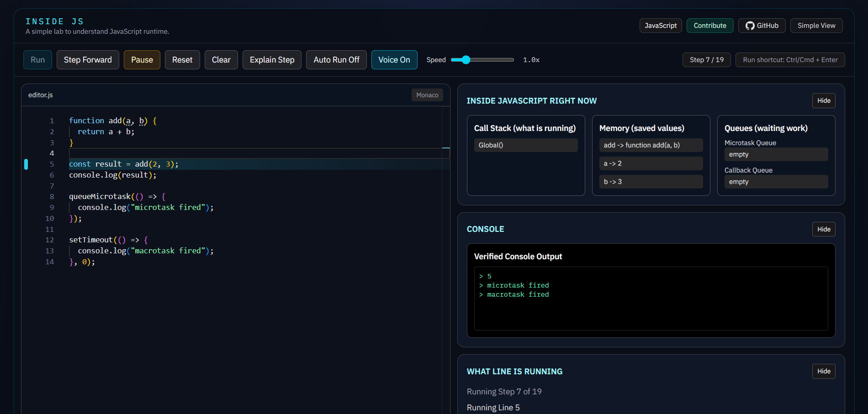Turn Voice narration off

394,59
